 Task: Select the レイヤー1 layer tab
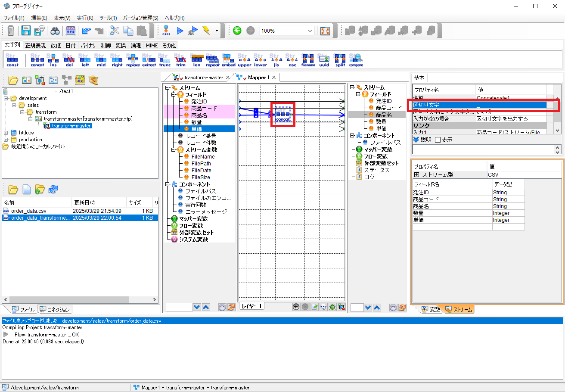252,306
